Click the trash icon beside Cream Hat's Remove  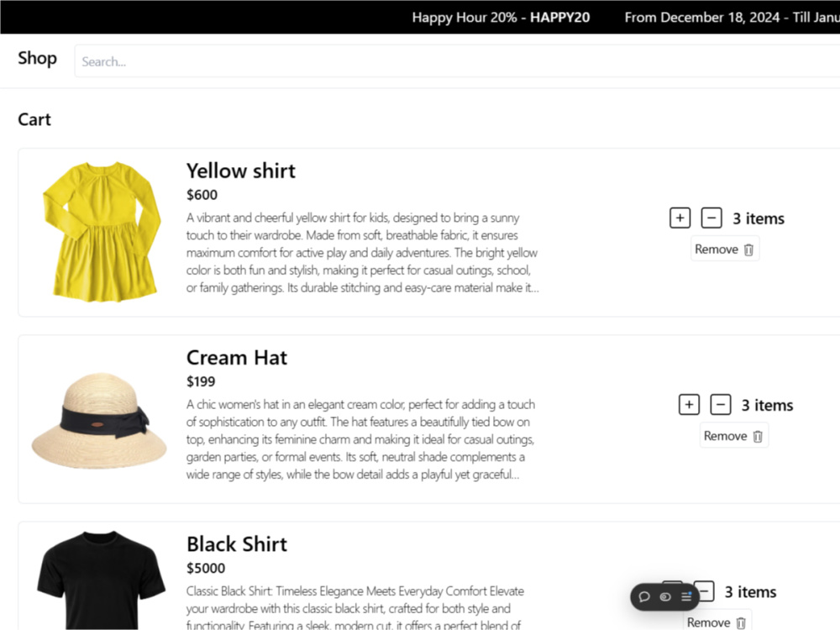(755, 435)
